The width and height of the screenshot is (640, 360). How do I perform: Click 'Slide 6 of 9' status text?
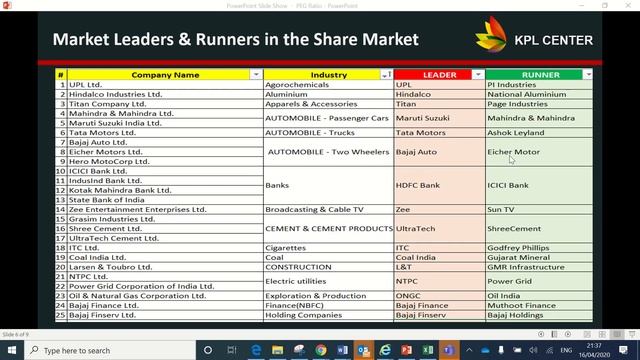16,335
